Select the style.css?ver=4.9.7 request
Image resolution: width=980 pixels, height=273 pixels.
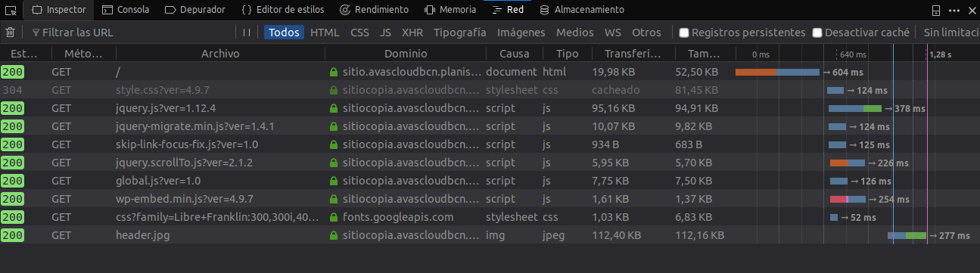pyautogui.click(x=490, y=90)
